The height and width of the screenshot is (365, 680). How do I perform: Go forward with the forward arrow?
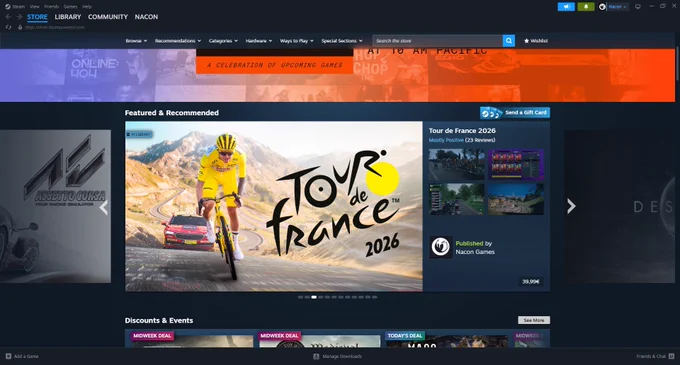tap(19, 17)
